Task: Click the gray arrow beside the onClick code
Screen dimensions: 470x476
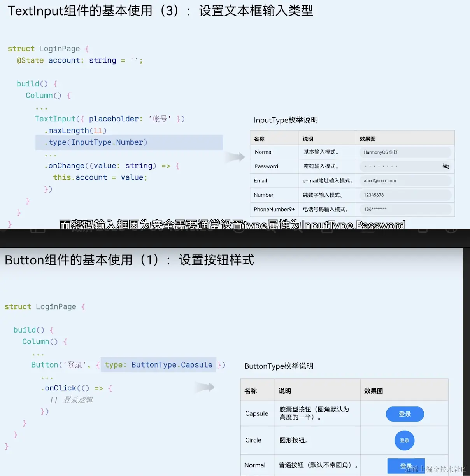Action: pos(204,387)
